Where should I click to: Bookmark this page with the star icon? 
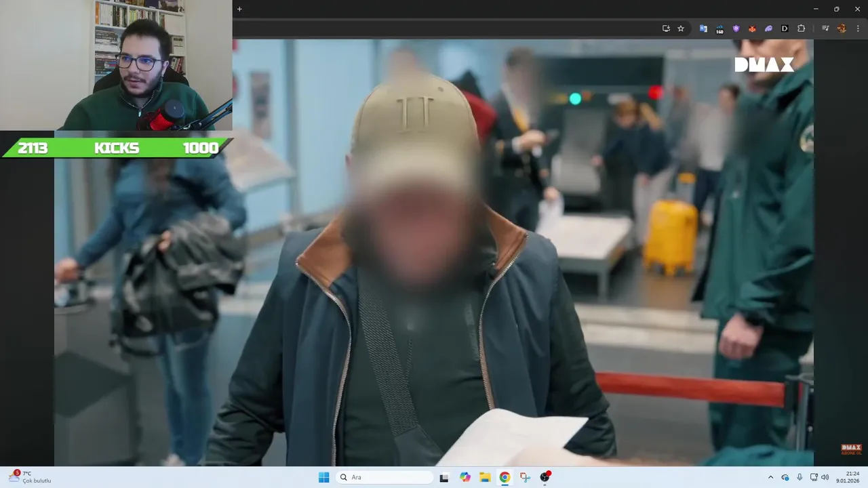point(681,28)
